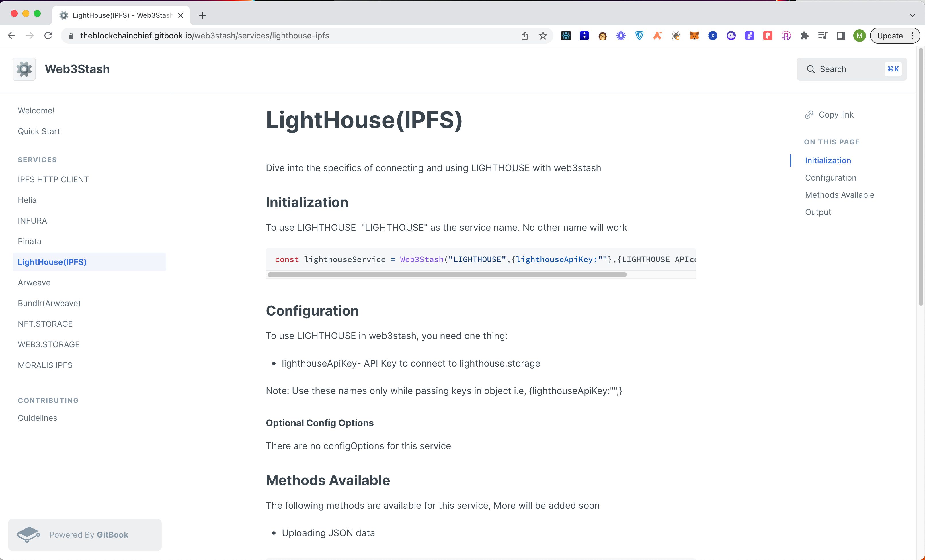Click the site lock icon in the address bar
The height and width of the screenshot is (560, 925).
point(71,36)
